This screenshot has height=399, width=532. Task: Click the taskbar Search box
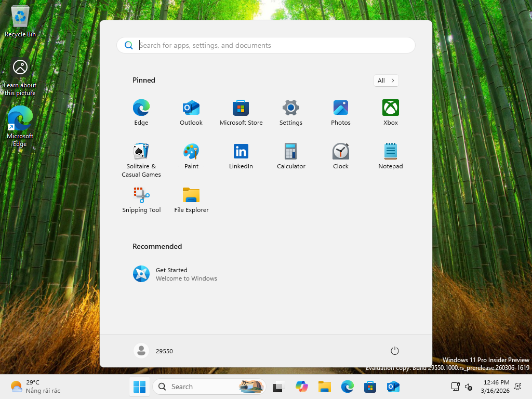[209, 387]
